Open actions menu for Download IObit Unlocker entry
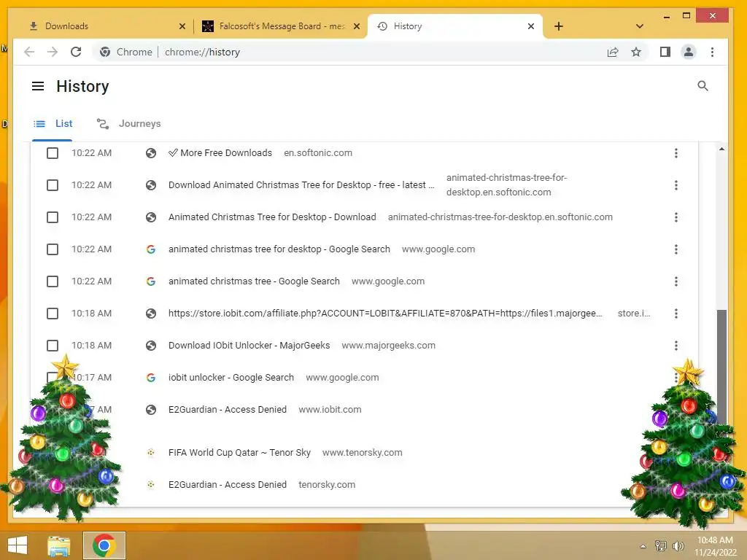Viewport: 747px width, 560px height. pos(676,345)
